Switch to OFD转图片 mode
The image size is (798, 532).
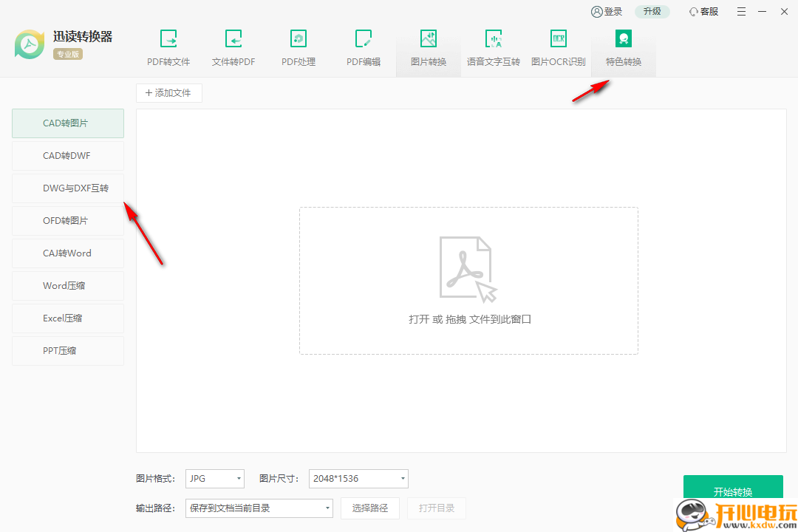click(67, 220)
